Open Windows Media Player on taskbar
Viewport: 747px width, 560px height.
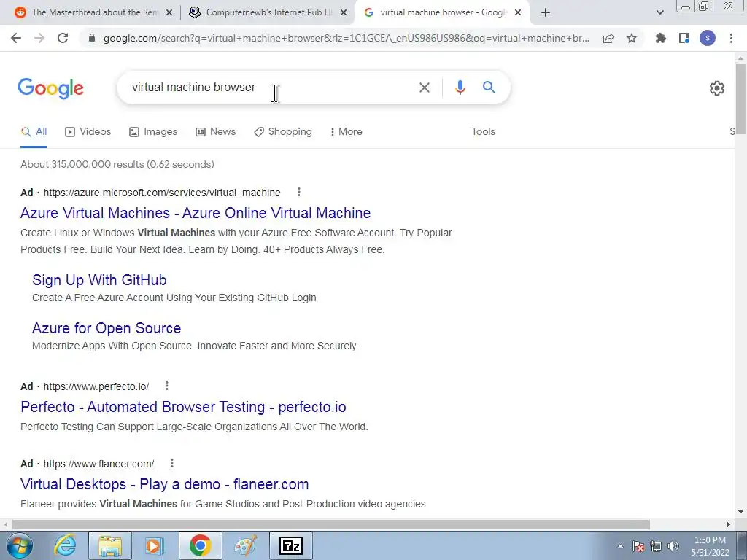(x=154, y=545)
